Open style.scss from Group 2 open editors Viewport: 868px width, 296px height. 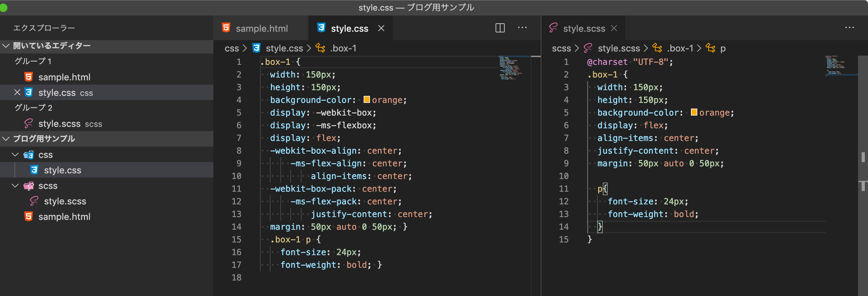pyautogui.click(x=107, y=123)
